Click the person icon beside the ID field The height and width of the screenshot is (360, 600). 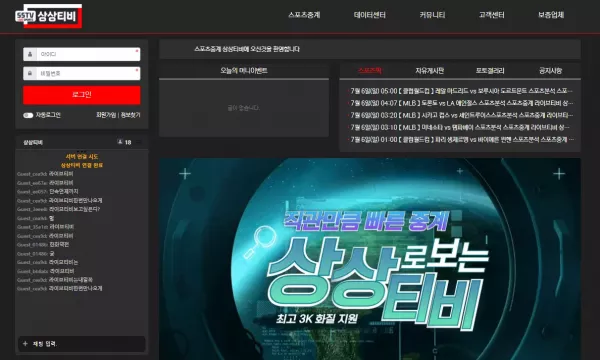pyautogui.click(x=30, y=54)
